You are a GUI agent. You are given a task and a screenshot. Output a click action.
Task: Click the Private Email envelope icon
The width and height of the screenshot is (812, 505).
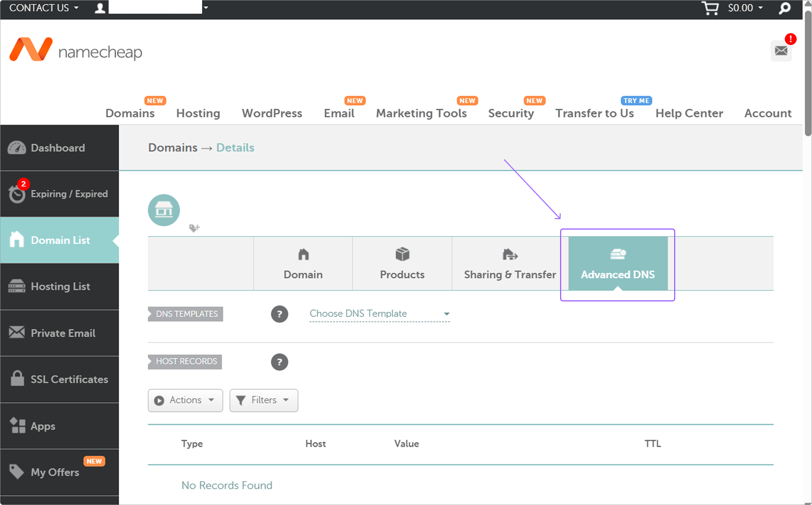click(x=17, y=332)
